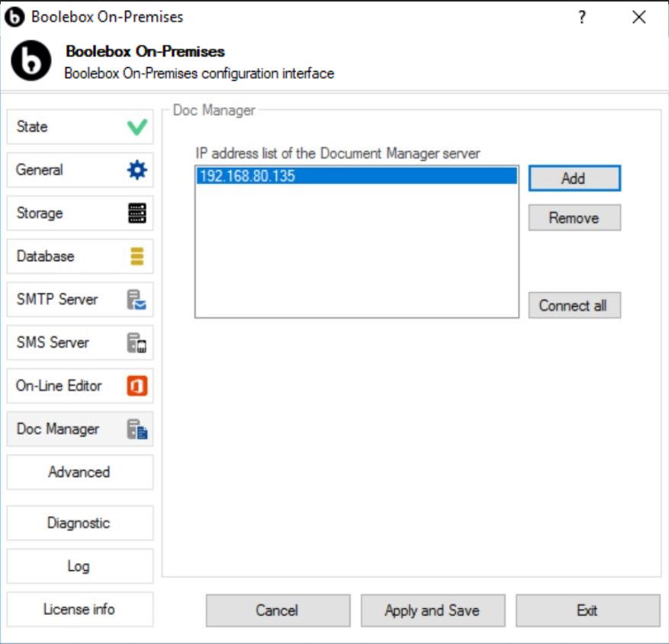Open help with the question mark
This screenshot has width=669, height=644.
[x=582, y=17]
